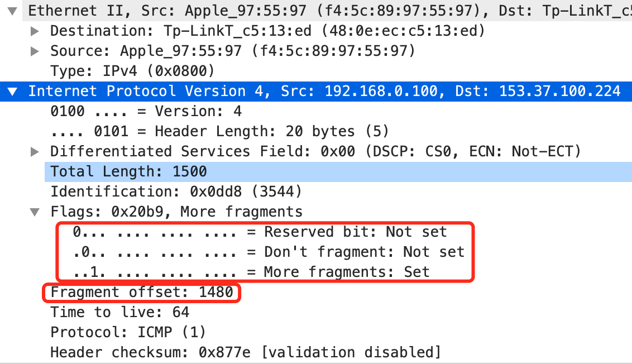
Task: Expand the Differentiated Services Field
Action: coord(35,152)
